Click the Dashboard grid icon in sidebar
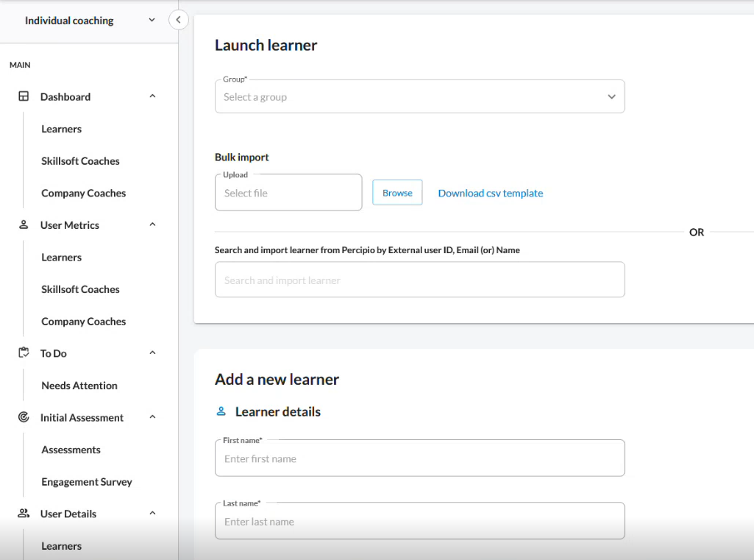 [x=23, y=96]
